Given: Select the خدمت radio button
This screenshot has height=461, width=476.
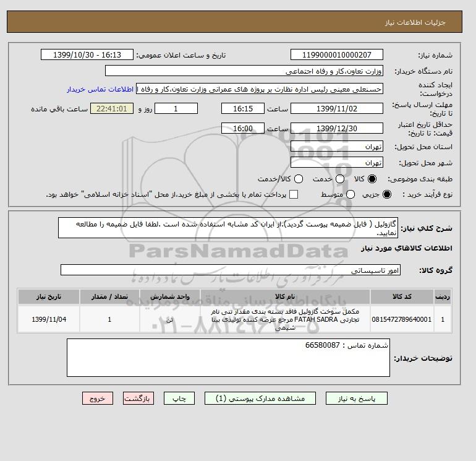Looking at the screenshot, I should pos(340,179).
